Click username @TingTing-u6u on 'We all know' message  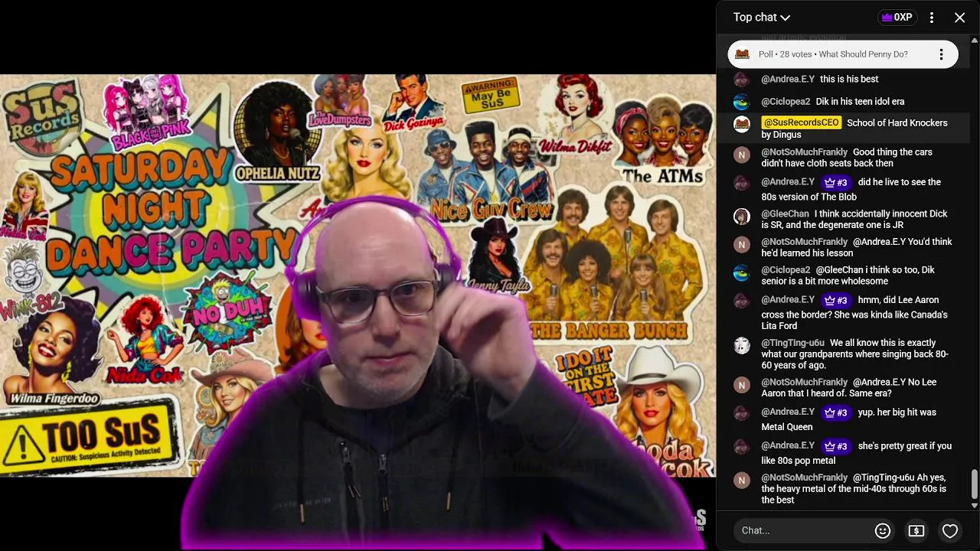[x=792, y=343]
